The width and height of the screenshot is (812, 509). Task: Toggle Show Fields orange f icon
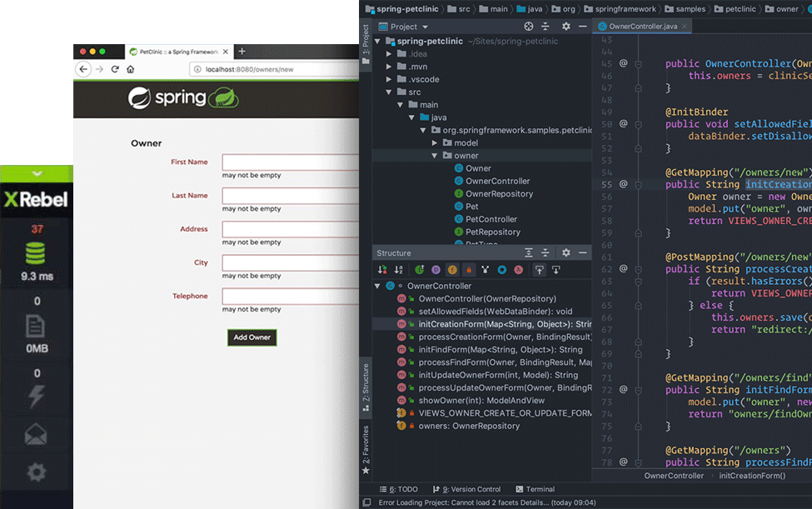click(452, 270)
